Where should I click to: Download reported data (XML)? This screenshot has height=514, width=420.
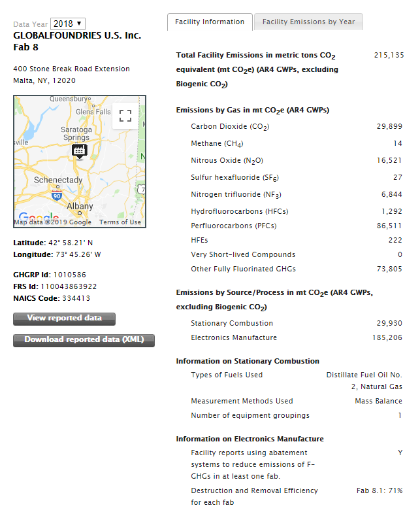tap(84, 340)
